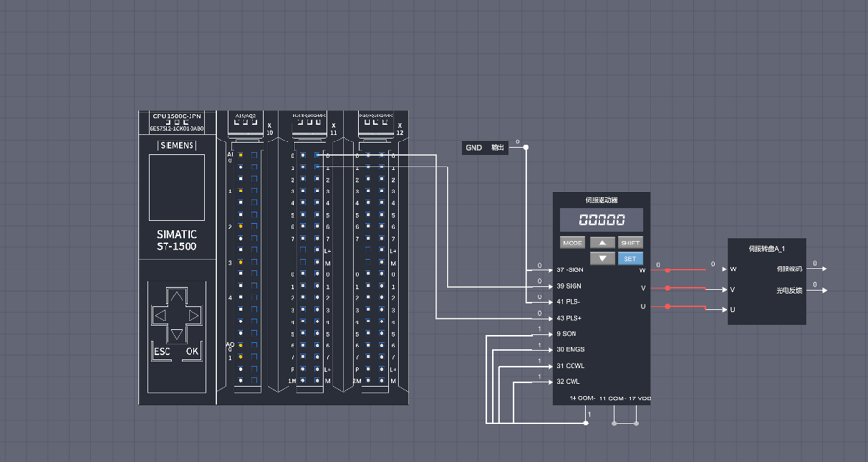Click the blue SET button
Screen dimensions: 868x462
coord(629,259)
